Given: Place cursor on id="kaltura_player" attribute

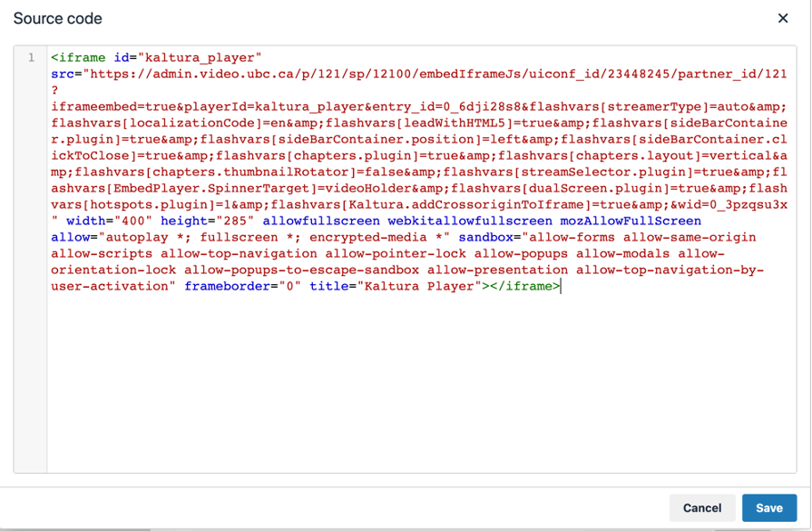Looking at the screenshot, I should [188, 57].
